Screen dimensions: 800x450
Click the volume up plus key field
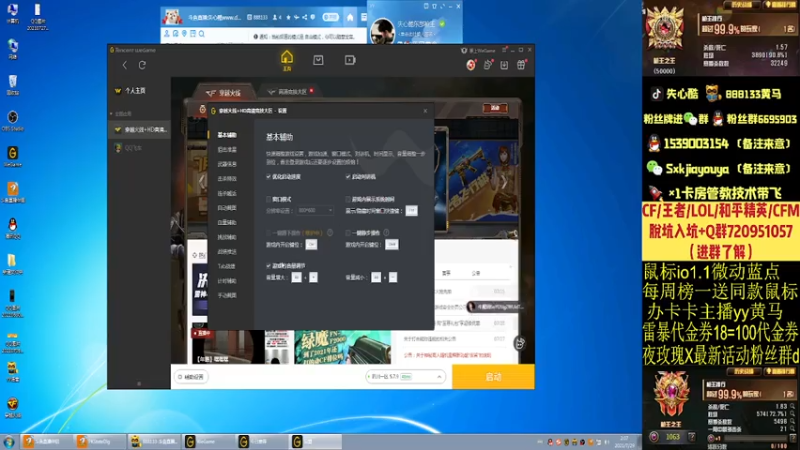[x=313, y=277]
